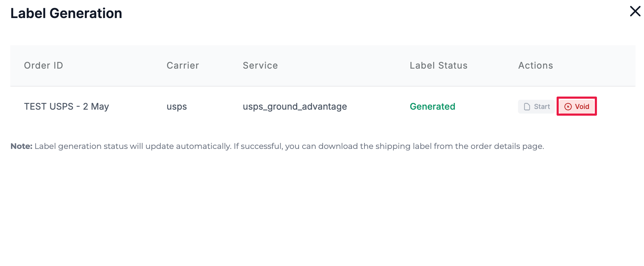Click the usps carrier cell

(177, 107)
